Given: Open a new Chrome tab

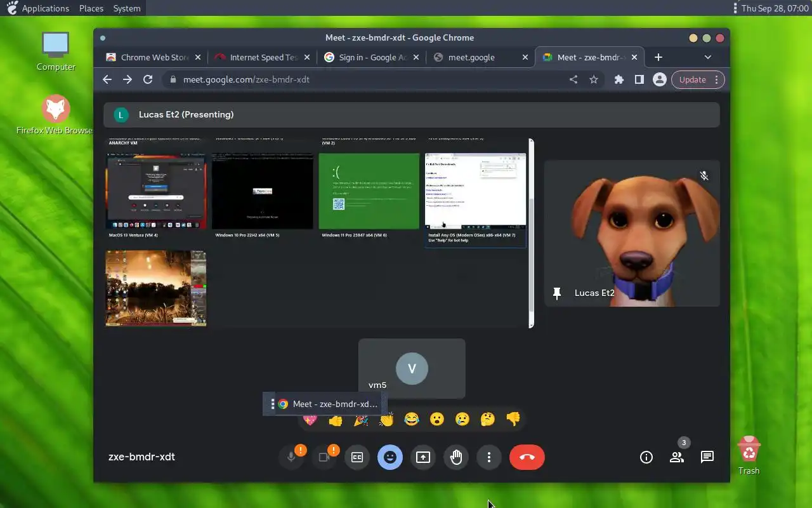Looking at the screenshot, I should 658,57.
